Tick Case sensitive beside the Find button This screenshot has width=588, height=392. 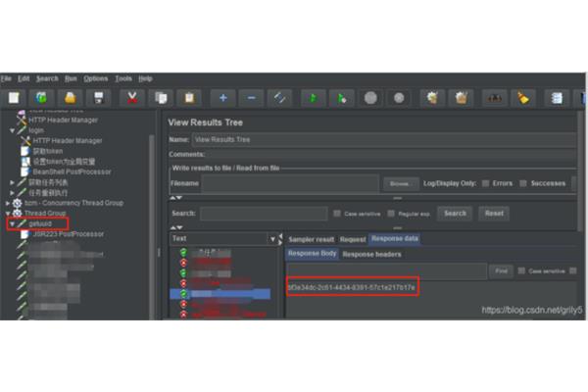(x=521, y=270)
